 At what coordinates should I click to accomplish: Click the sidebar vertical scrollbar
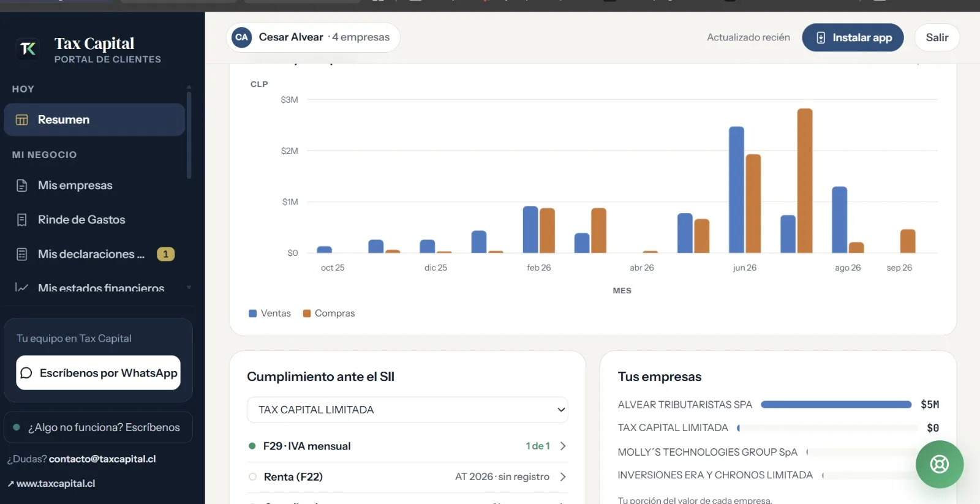pyautogui.click(x=189, y=136)
